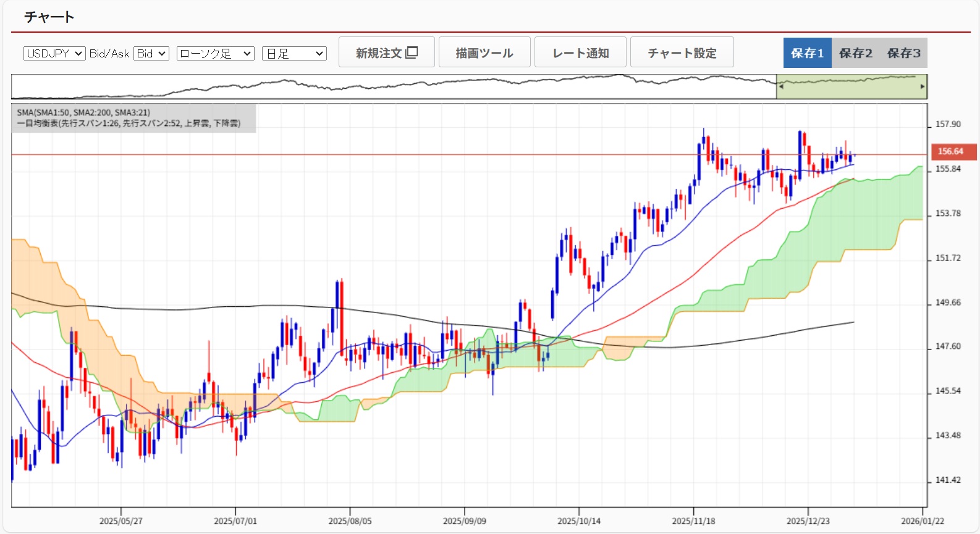Open the ローソク足 chart type dropdown
The width and height of the screenshot is (980, 534).
tap(215, 54)
